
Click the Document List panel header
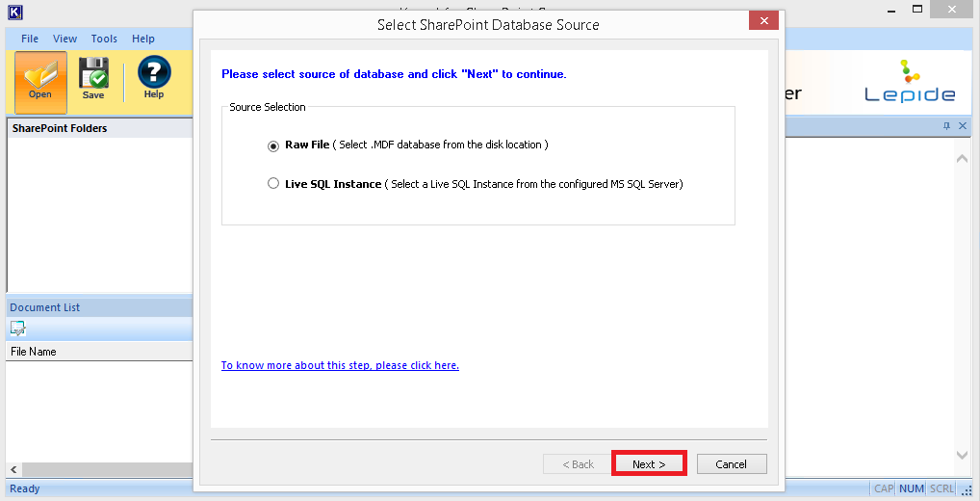click(100, 307)
